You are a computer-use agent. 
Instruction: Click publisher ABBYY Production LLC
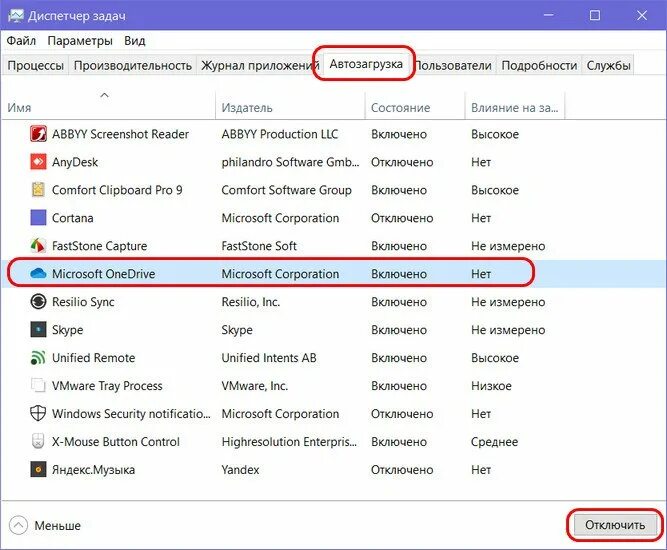[280, 134]
